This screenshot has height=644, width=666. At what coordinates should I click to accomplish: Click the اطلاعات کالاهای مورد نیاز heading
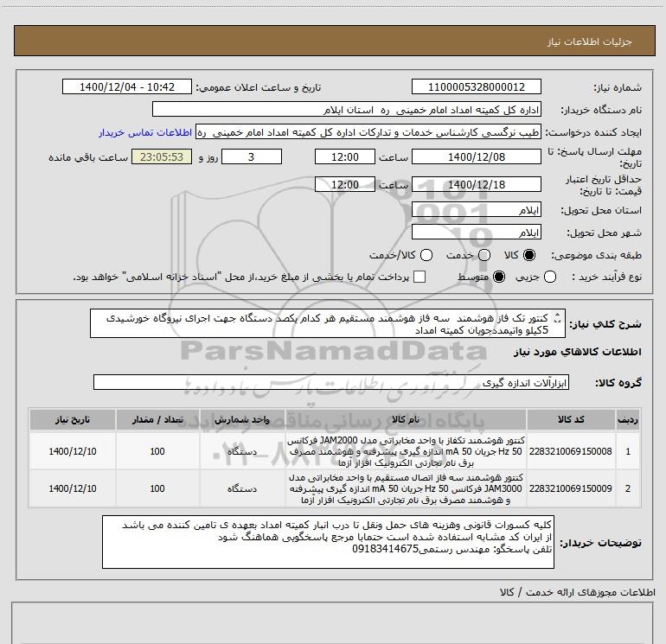point(577,352)
